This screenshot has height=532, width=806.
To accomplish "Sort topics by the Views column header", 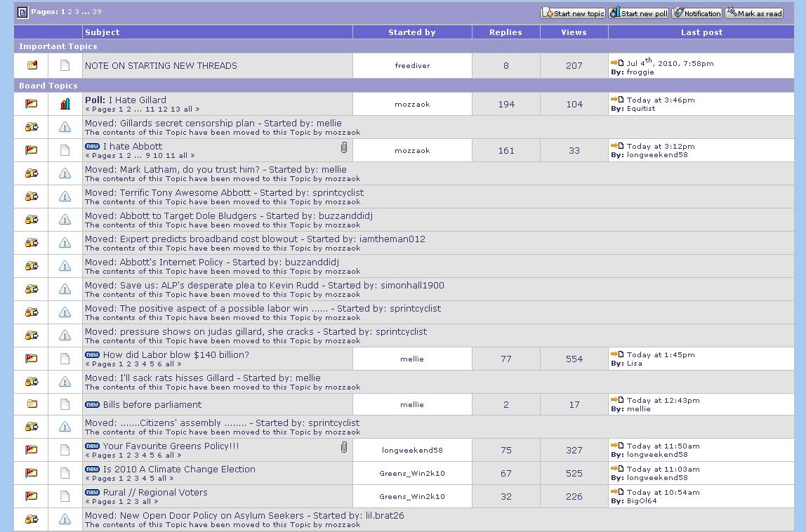I will point(574,32).
